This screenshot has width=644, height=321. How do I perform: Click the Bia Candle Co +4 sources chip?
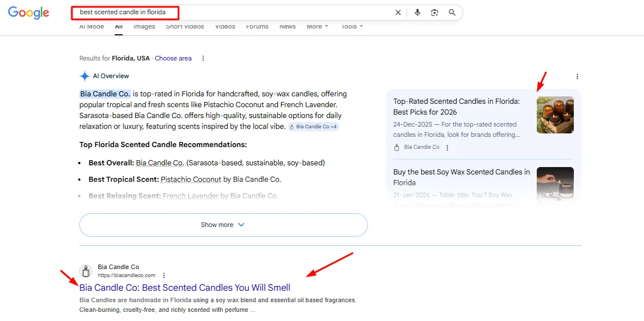point(313,127)
